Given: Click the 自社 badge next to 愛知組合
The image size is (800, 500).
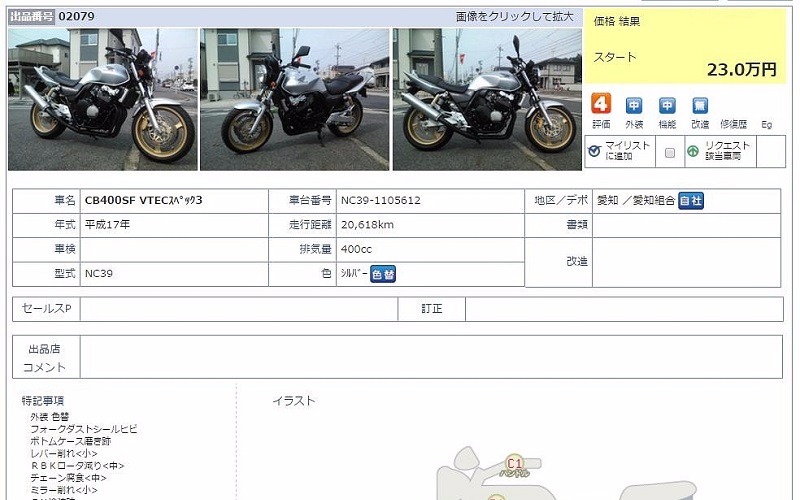Looking at the screenshot, I should (691, 201).
